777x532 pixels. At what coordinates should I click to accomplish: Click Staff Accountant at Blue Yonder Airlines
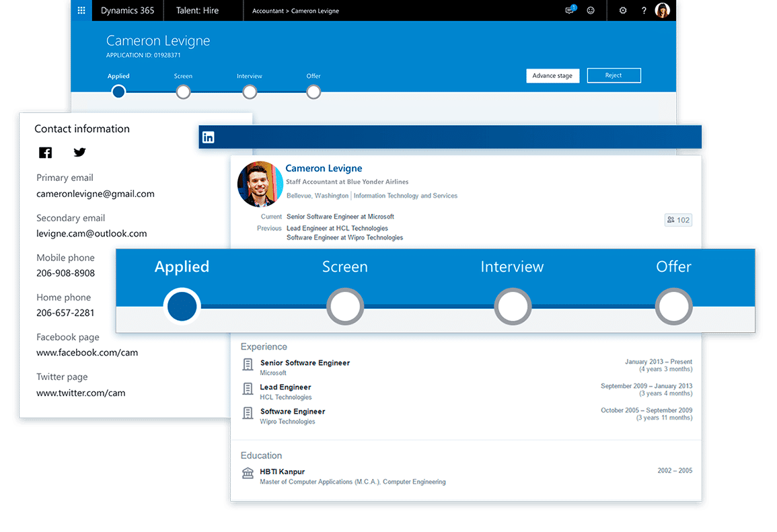point(347,182)
